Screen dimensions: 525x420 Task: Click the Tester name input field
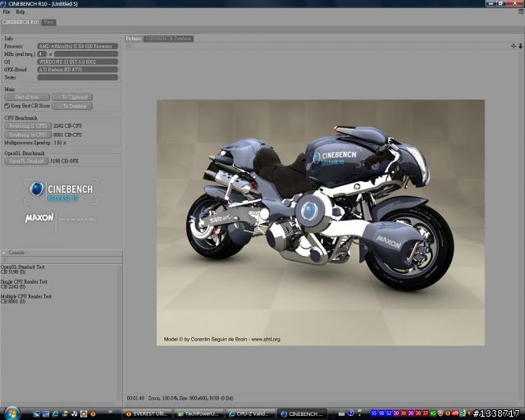(x=77, y=77)
